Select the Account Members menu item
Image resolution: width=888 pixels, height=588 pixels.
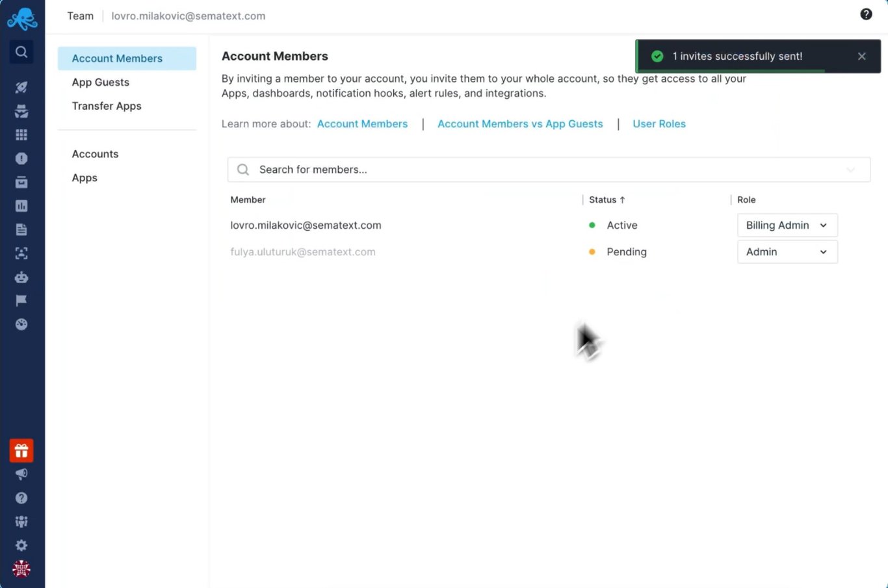[127, 58]
